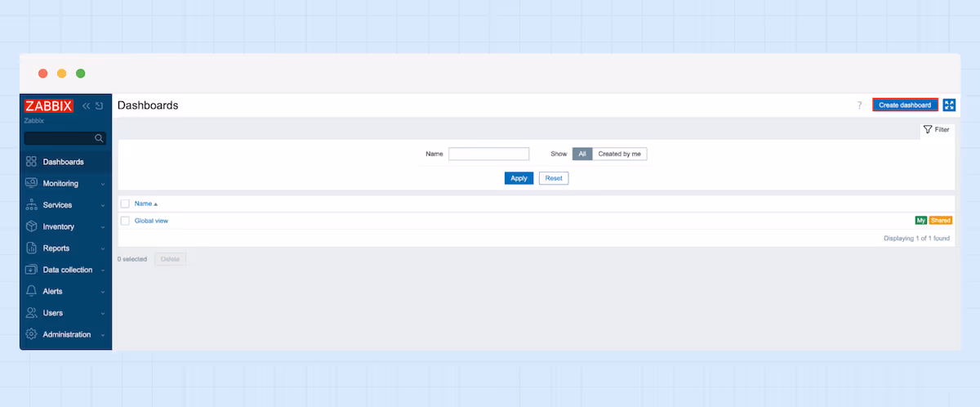The width and height of the screenshot is (980, 407).
Task: Expand Reports menu chevron
Action: tap(103, 248)
